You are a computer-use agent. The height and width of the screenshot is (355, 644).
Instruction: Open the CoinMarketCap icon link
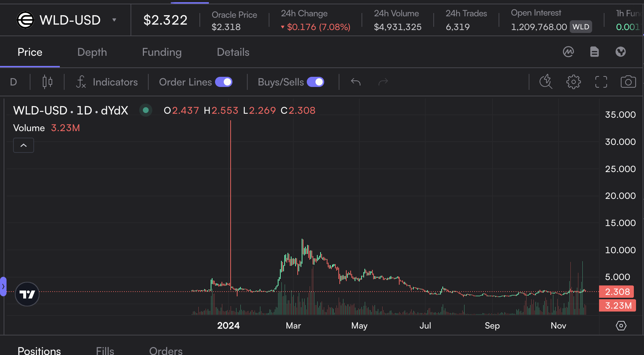click(x=568, y=52)
